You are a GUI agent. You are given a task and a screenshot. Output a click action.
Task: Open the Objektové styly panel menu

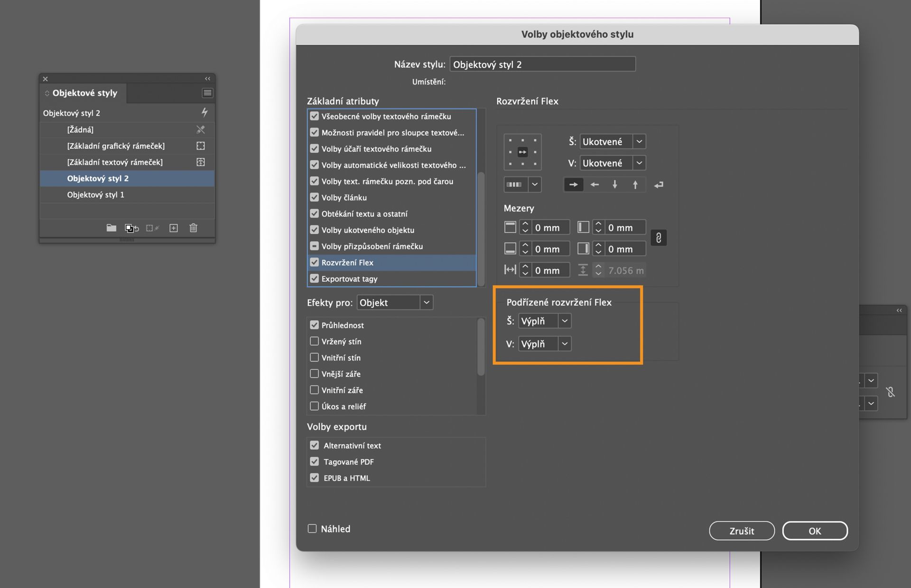click(x=207, y=93)
